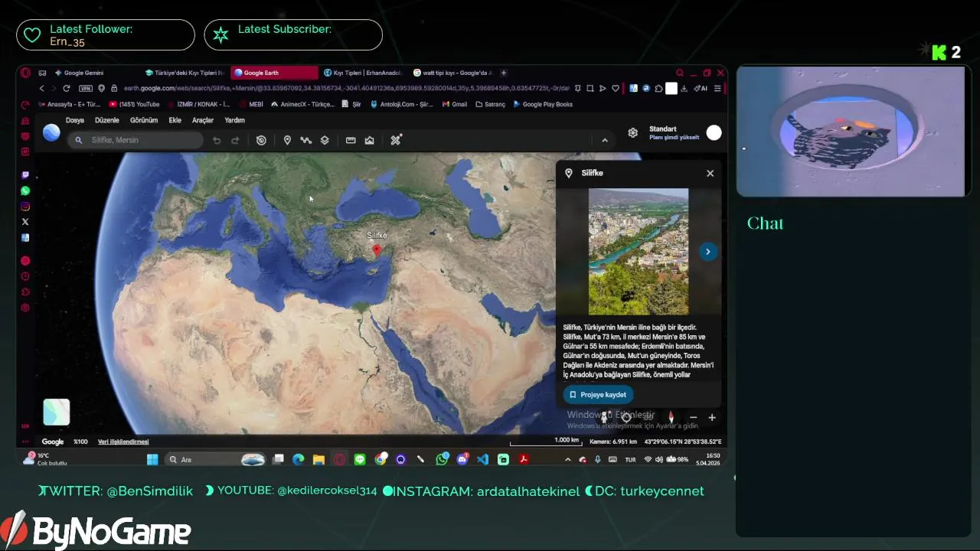Go back in the browser
The image size is (980, 551).
point(42,88)
